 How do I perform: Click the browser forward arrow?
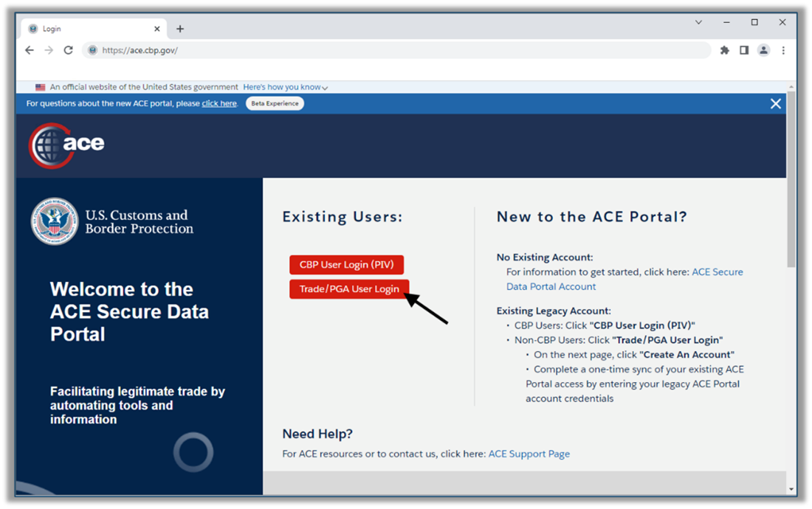pos(49,50)
